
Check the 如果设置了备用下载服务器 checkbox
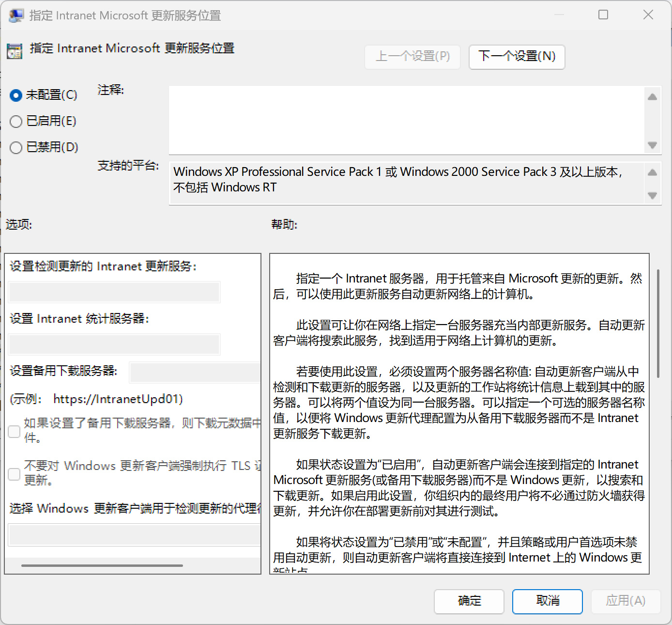coord(15,431)
